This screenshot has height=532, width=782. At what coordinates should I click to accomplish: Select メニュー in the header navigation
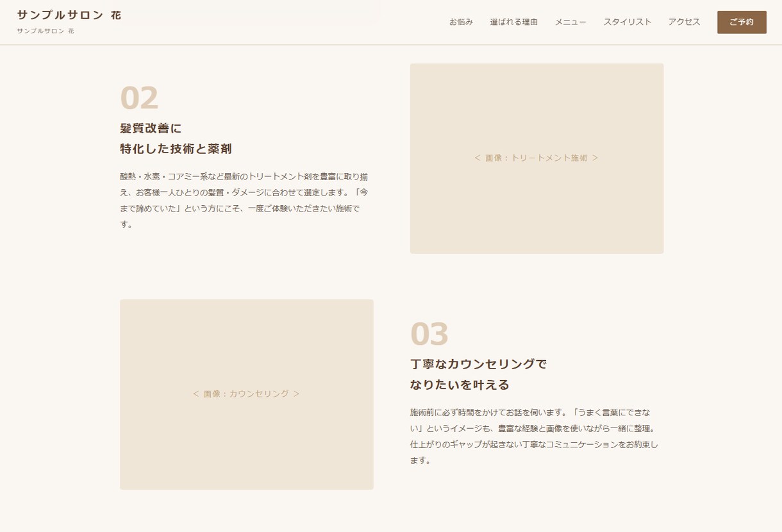point(570,22)
